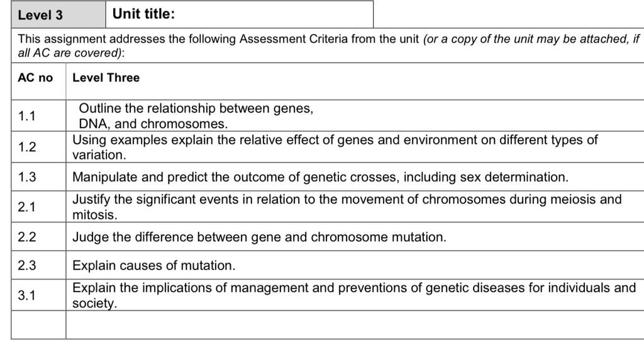Click the genes and environment variation criterion

pos(335,147)
